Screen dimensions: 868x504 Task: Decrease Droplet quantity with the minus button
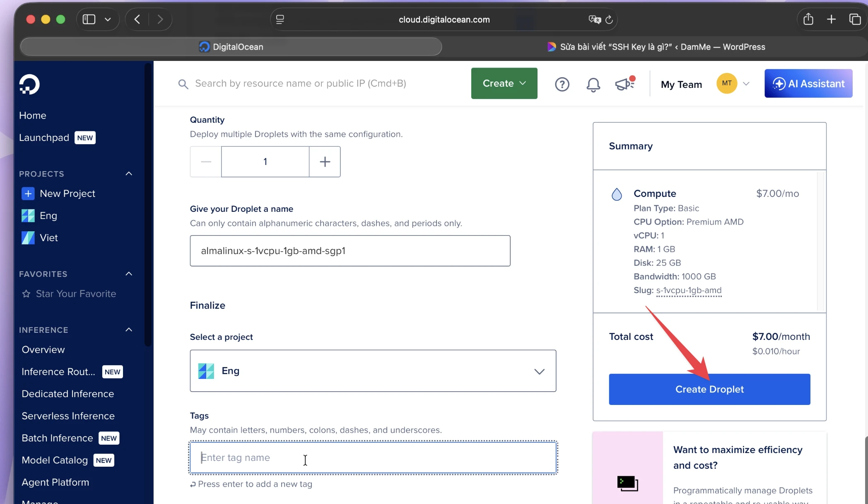click(206, 162)
